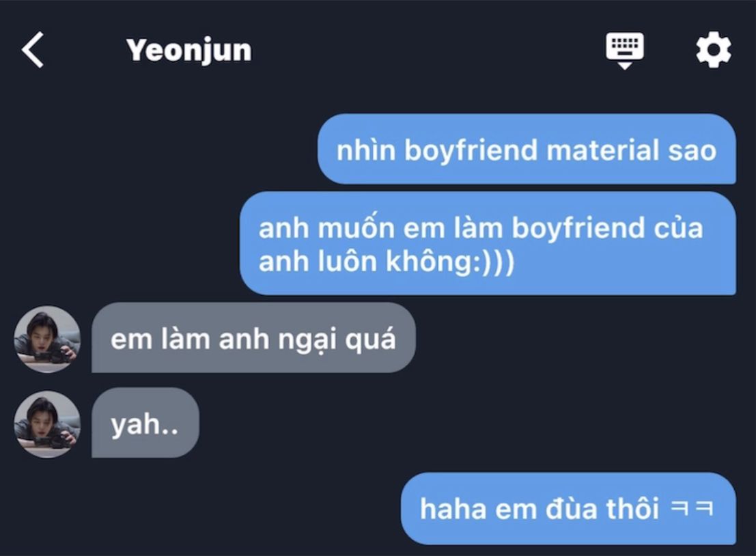This screenshot has width=756, height=556.
Task: Click the ㅋㅋ characters in the last message
Action: click(x=691, y=508)
